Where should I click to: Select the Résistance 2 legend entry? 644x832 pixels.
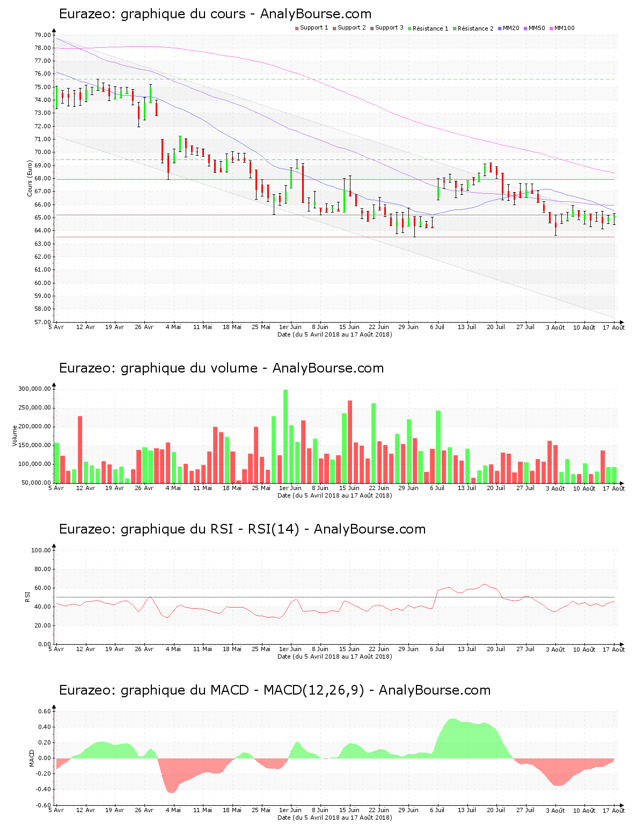pyautogui.click(x=473, y=28)
